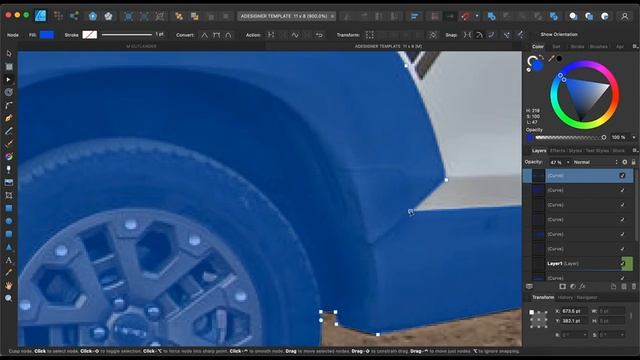Select the Place Image tool
Viewport: 640px width, 360px height.
(x=9, y=182)
